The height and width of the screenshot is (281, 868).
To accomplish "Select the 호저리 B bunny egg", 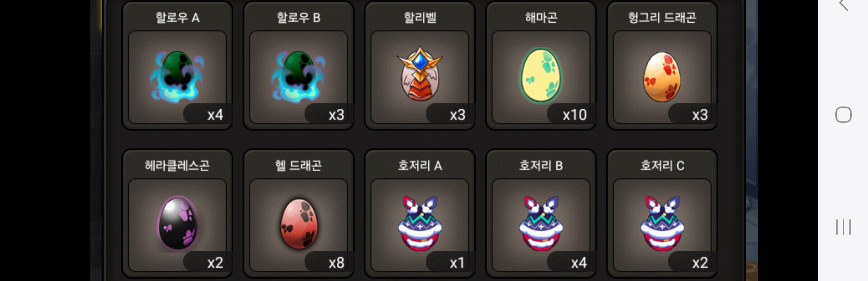I will 541,223.
